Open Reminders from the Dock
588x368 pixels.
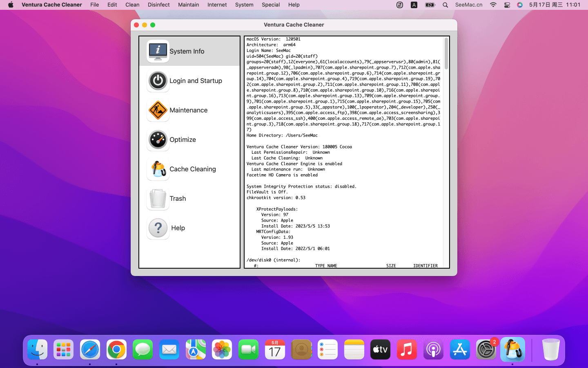coord(327,350)
